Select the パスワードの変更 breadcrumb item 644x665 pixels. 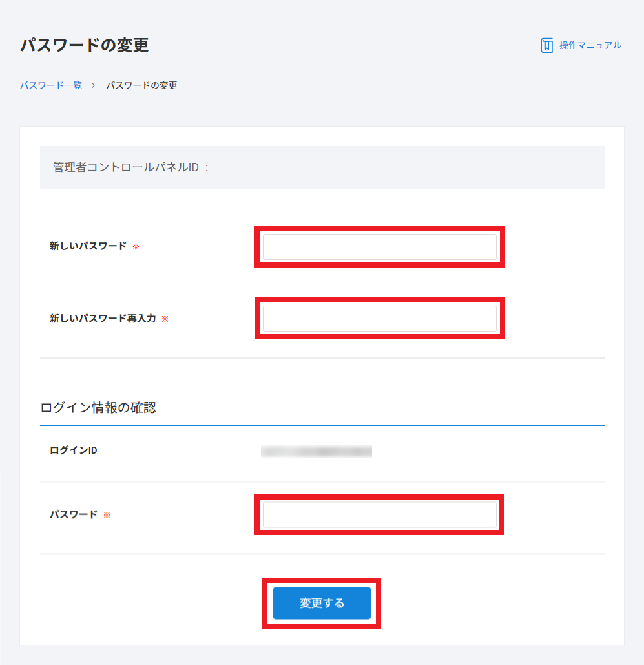coord(141,85)
